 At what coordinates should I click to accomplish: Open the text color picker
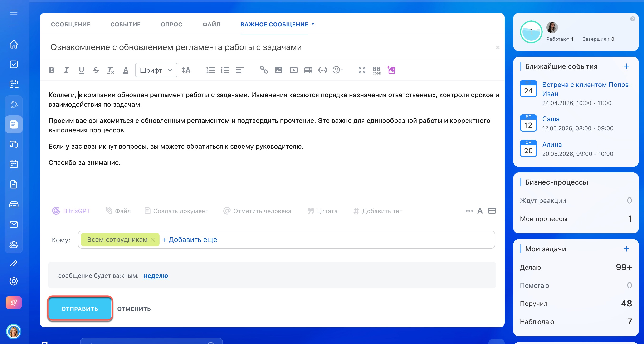tap(126, 70)
